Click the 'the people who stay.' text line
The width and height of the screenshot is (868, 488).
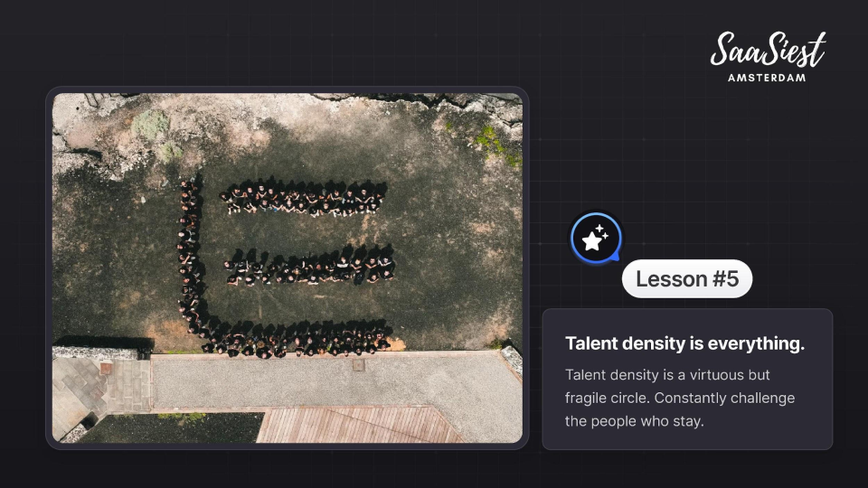[635, 421]
